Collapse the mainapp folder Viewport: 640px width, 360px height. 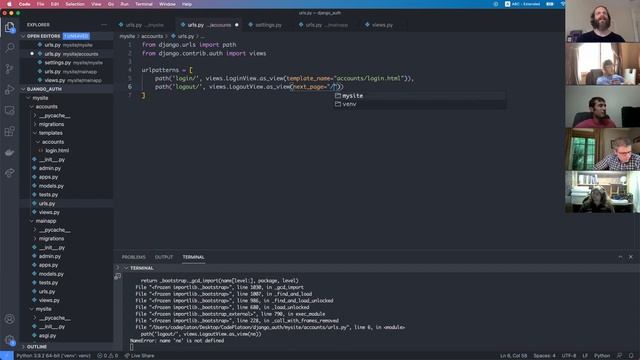click(x=46, y=221)
